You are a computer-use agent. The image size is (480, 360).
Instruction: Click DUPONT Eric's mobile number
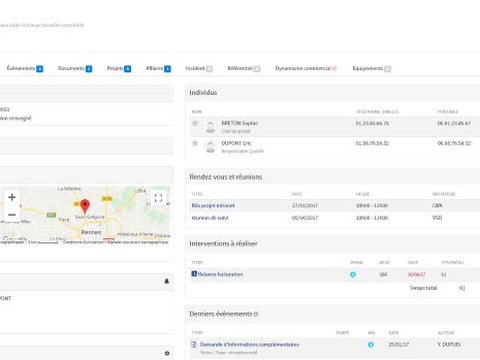454,143
